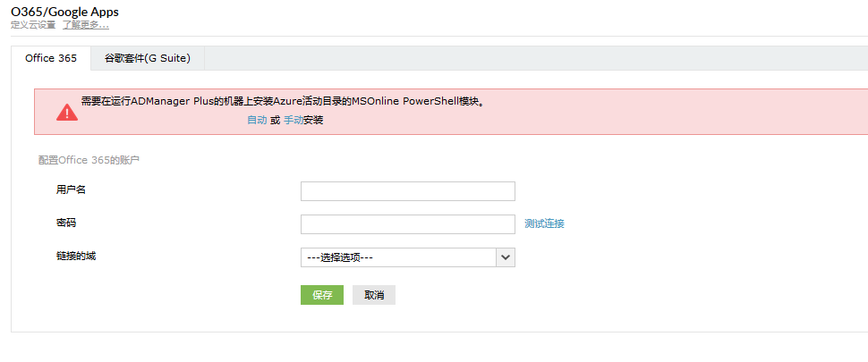This screenshot has width=868, height=362.
Task: Focus the 密码 input field
Action: pos(408,224)
